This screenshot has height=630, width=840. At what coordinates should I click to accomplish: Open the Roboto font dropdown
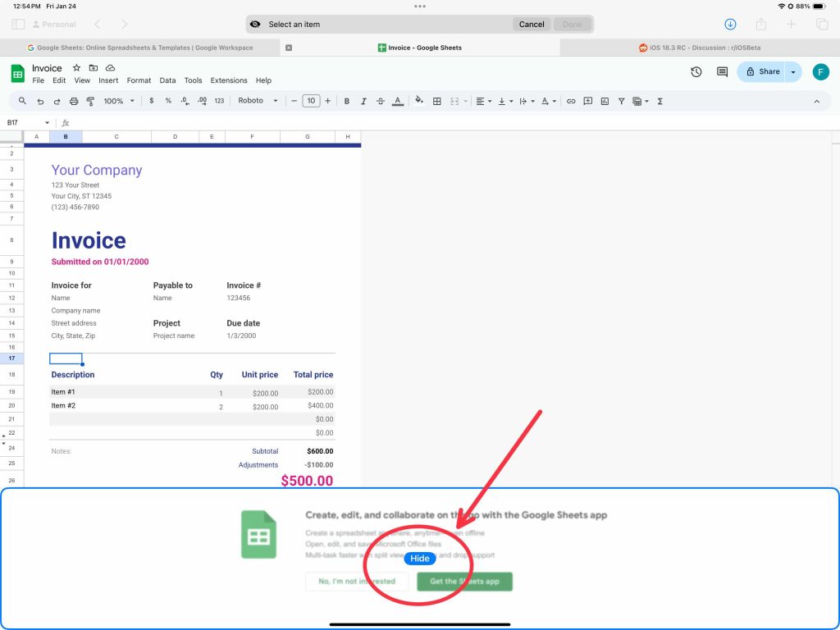pyautogui.click(x=258, y=101)
